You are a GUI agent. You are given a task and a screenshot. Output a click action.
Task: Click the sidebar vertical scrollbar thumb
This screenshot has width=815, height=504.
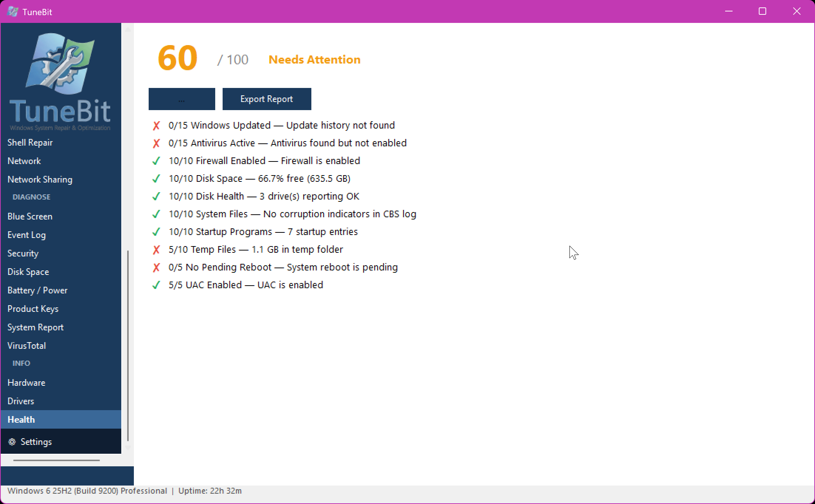tap(128, 346)
